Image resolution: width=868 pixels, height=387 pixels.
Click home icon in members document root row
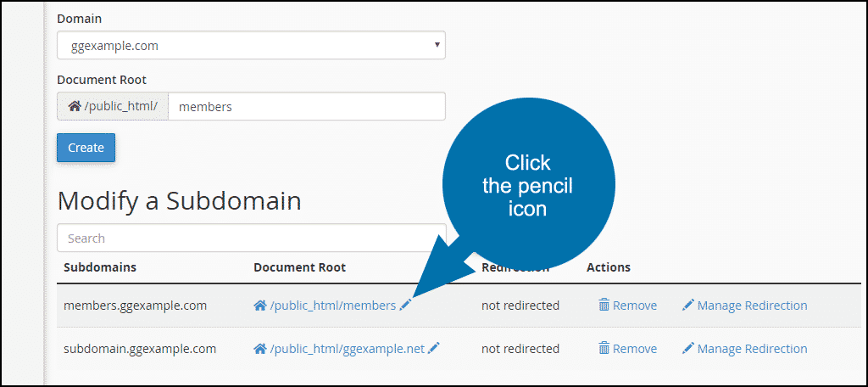coord(260,305)
